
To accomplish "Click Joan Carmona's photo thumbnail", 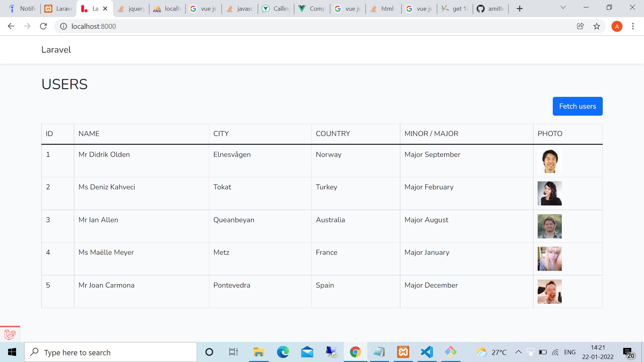I will click(549, 292).
